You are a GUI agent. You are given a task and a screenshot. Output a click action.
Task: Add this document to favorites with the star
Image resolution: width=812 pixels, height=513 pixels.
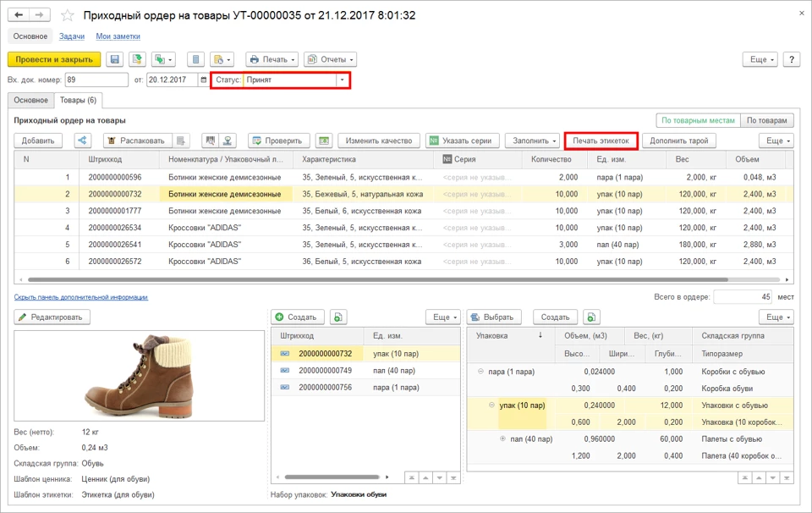click(68, 15)
